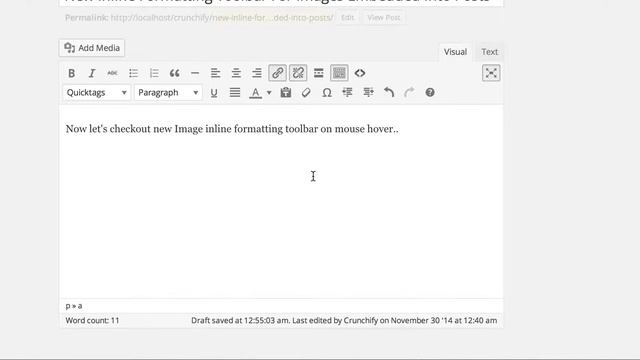The height and width of the screenshot is (360, 640).
Task: Click the Add Media button
Action: click(92, 48)
